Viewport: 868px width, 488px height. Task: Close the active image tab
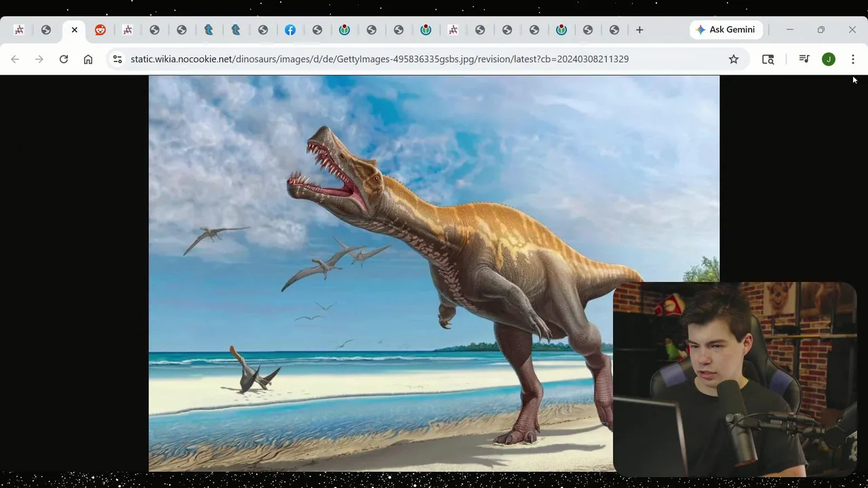74,30
